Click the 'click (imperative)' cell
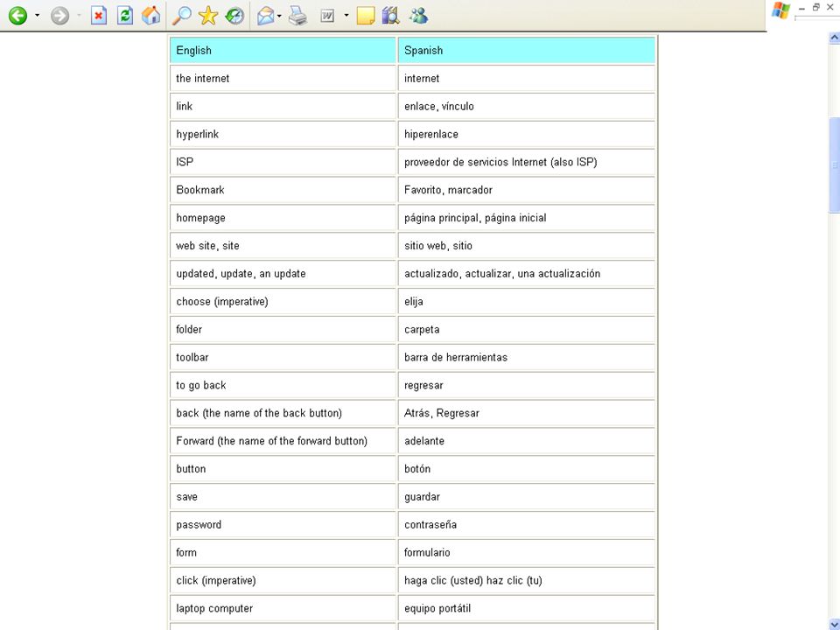 coord(283,579)
